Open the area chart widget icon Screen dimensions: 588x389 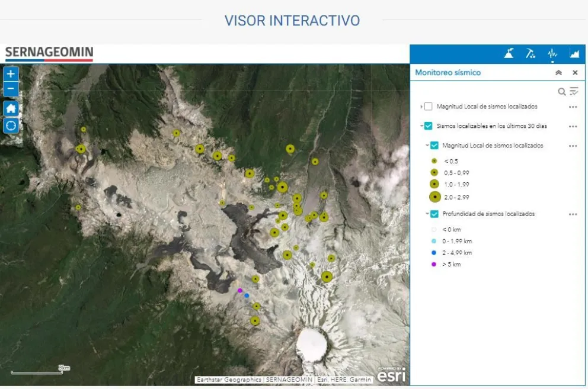tap(574, 54)
